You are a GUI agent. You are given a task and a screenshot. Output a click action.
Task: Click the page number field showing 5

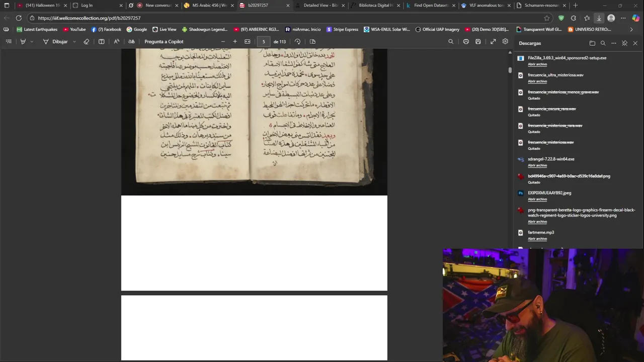[263, 42]
